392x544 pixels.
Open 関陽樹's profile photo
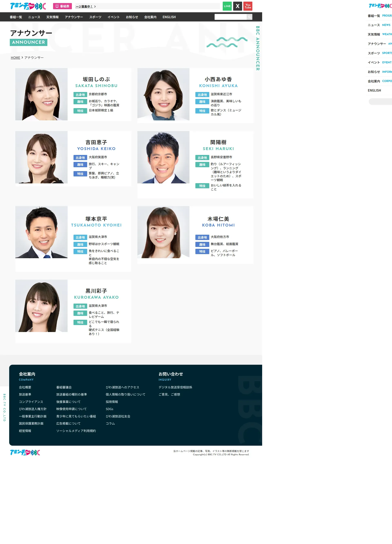[163, 157]
